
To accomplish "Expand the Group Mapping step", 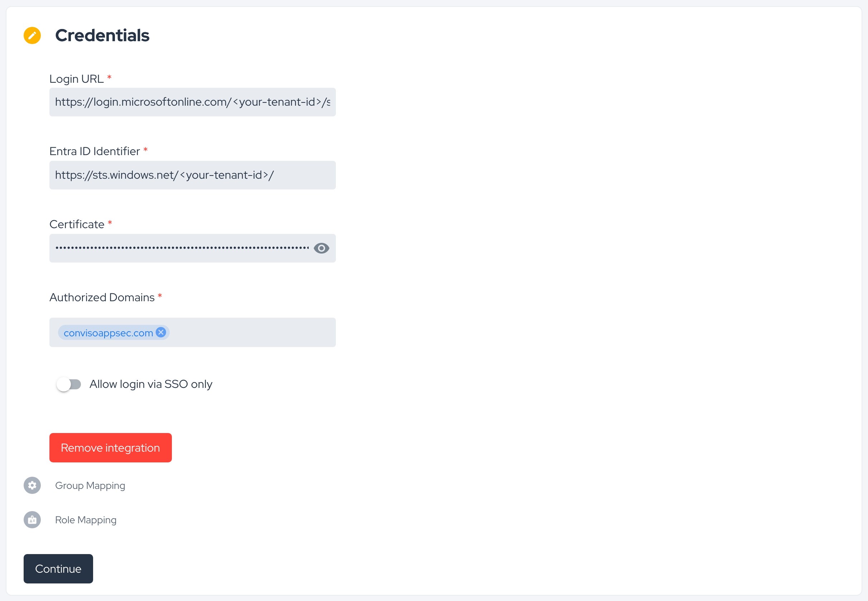I will pos(90,485).
